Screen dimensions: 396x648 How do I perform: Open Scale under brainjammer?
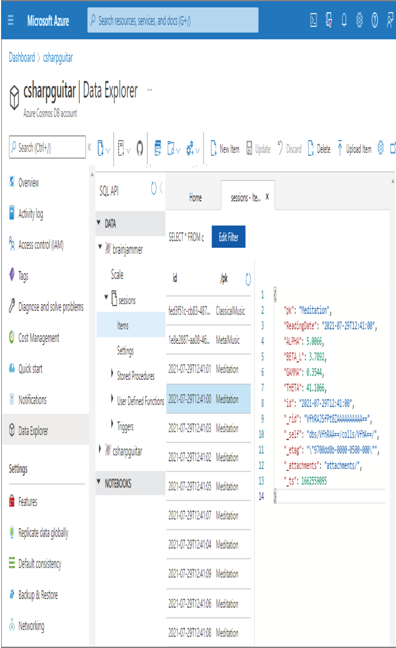117,274
